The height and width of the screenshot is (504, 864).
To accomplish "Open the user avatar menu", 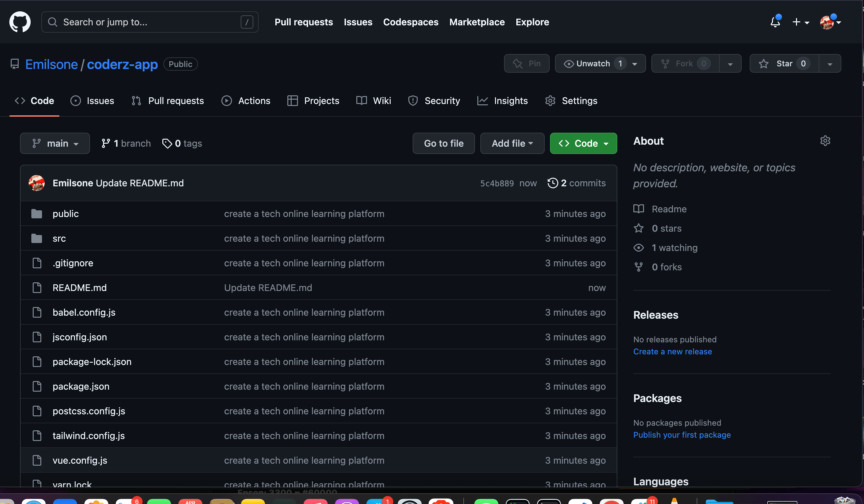I will 830,22.
